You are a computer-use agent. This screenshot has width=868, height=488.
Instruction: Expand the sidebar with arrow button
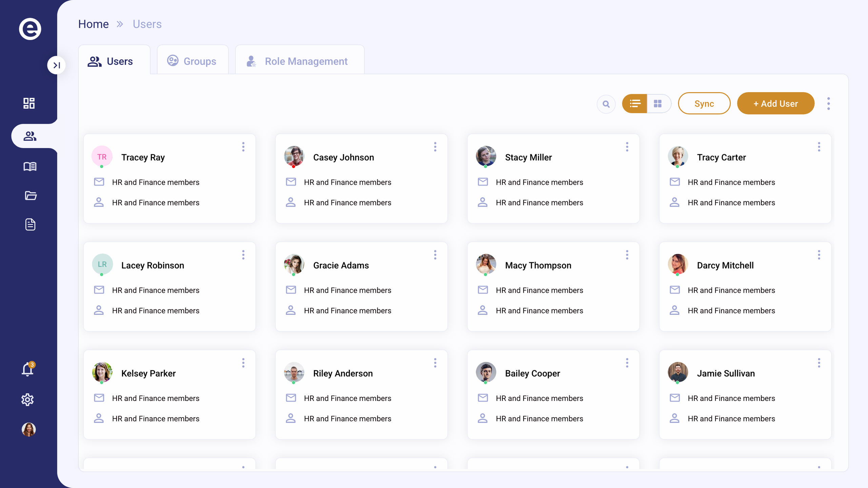pos(56,65)
